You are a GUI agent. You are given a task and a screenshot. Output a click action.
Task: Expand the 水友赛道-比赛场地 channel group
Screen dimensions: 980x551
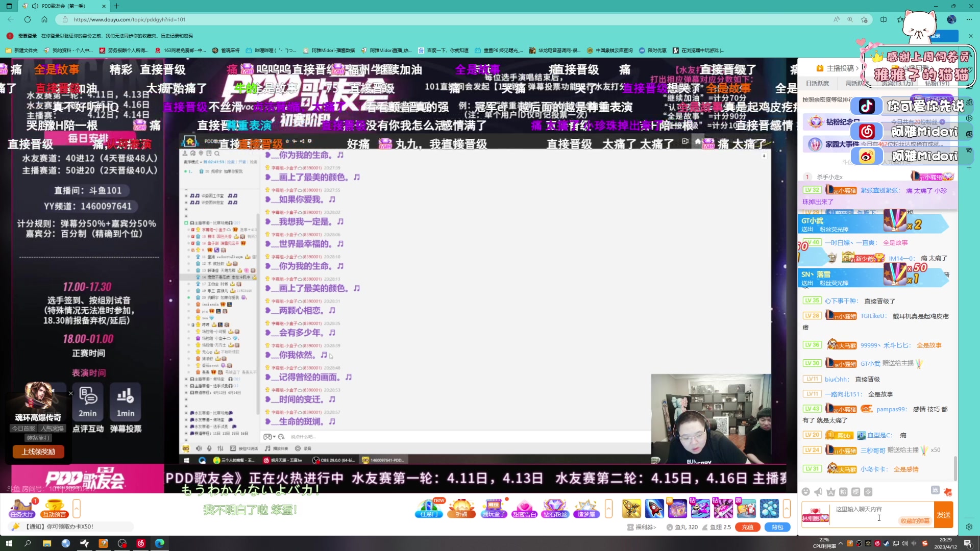click(186, 413)
